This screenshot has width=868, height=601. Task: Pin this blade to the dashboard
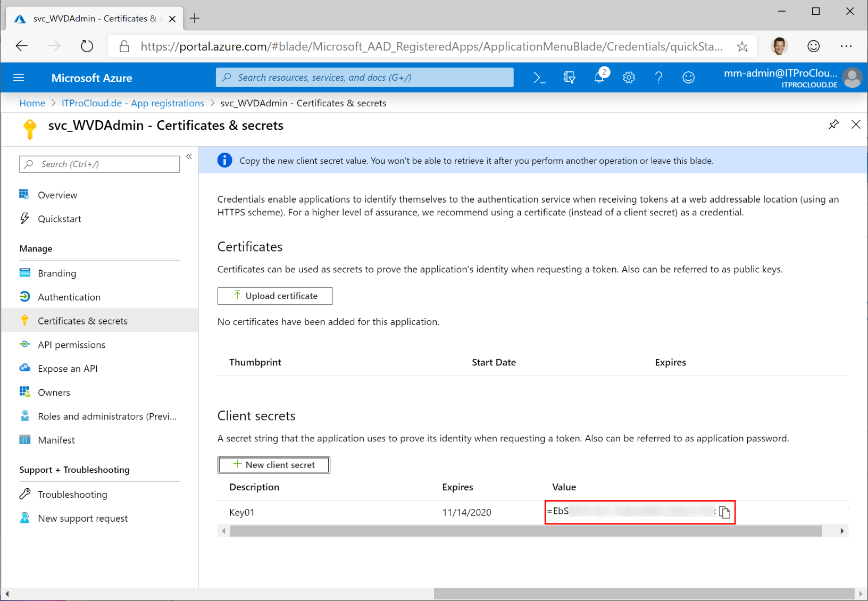click(833, 124)
